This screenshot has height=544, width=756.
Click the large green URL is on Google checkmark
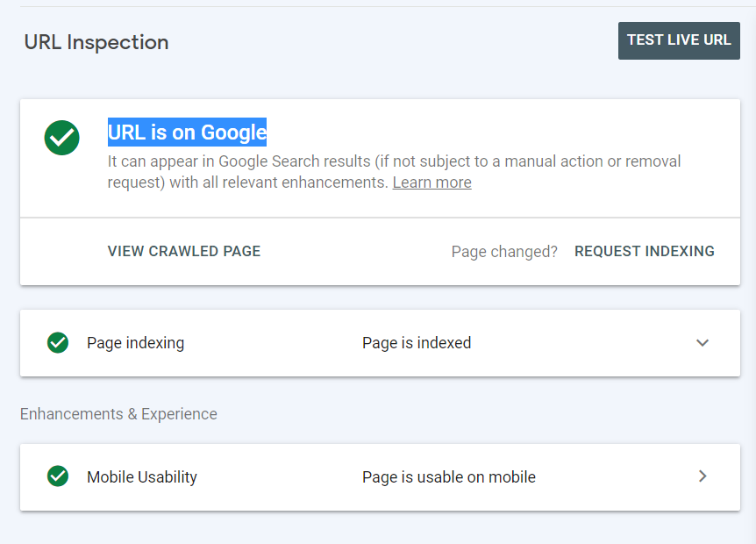pyautogui.click(x=61, y=138)
